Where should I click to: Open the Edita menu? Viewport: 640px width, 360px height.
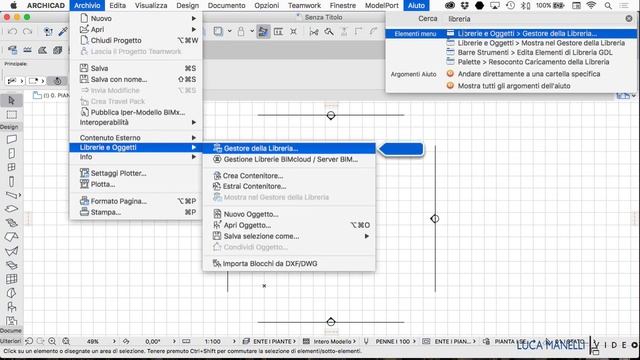click(118, 5)
